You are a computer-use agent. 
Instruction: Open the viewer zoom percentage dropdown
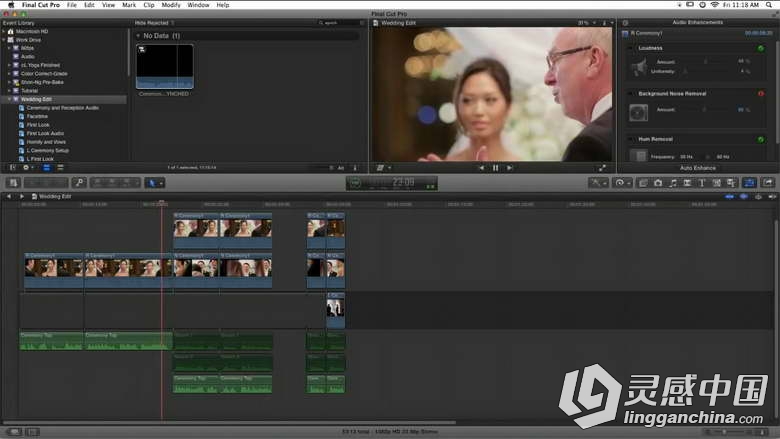587,23
